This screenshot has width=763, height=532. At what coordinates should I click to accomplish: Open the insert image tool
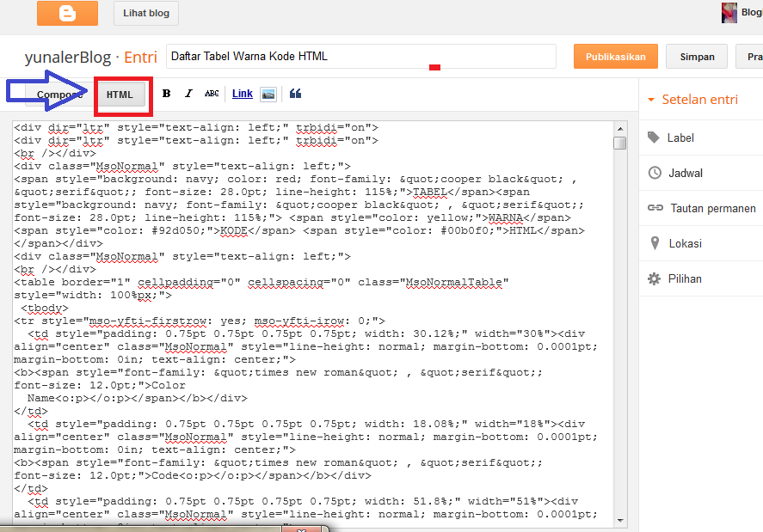[x=268, y=94]
